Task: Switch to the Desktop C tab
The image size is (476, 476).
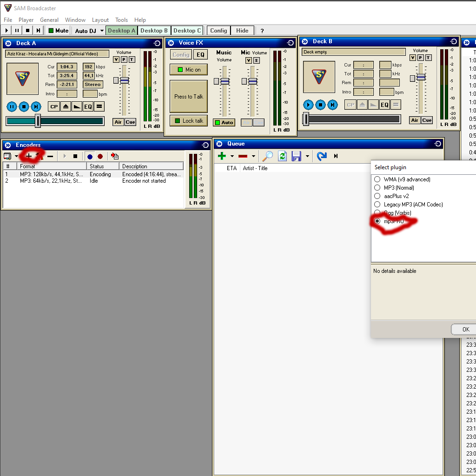Action: (187, 30)
